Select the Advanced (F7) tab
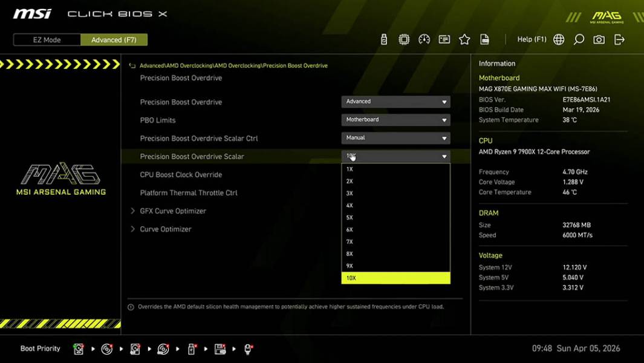This screenshot has width=644, height=363. coord(114,39)
